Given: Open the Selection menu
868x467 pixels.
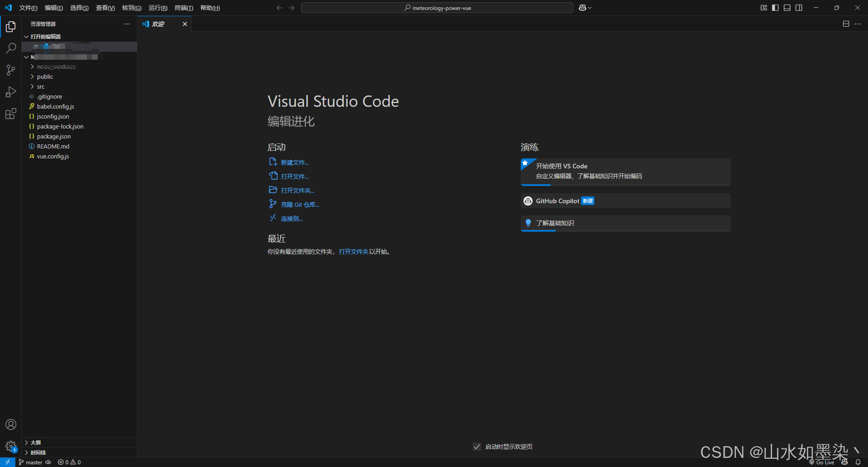Looking at the screenshot, I should point(80,8).
